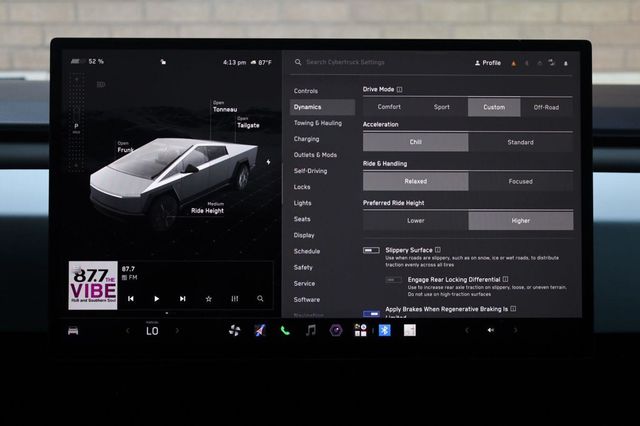Screen dimensions: 640x426
Task: Tap Open Tonneau on the truck
Action: pos(225,106)
